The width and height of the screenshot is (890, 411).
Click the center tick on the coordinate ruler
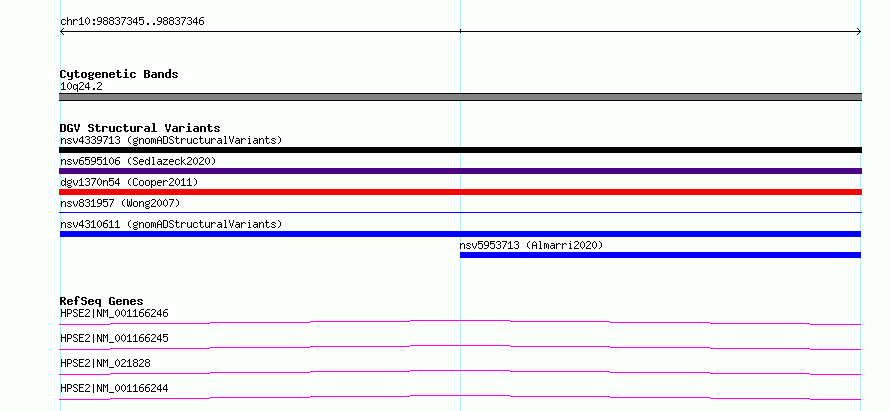pyautogui.click(x=460, y=31)
